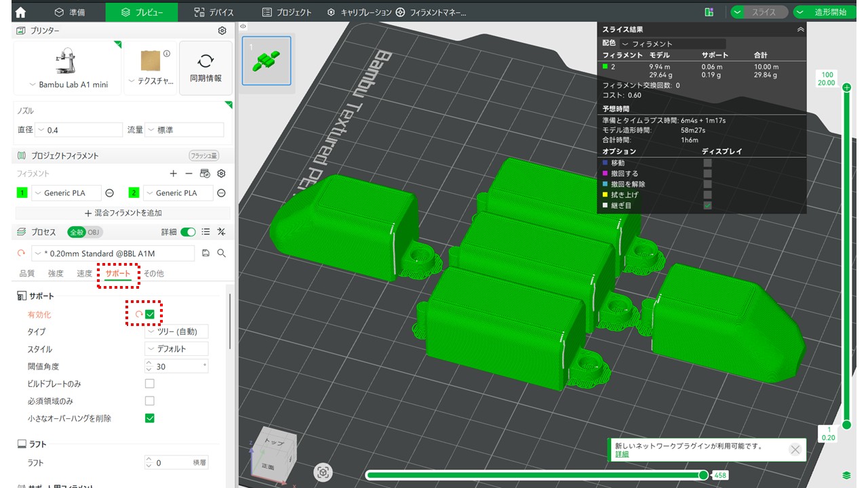Open the green layout icon in top bar
Screen dimensions: 868x488
pos(709,12)
